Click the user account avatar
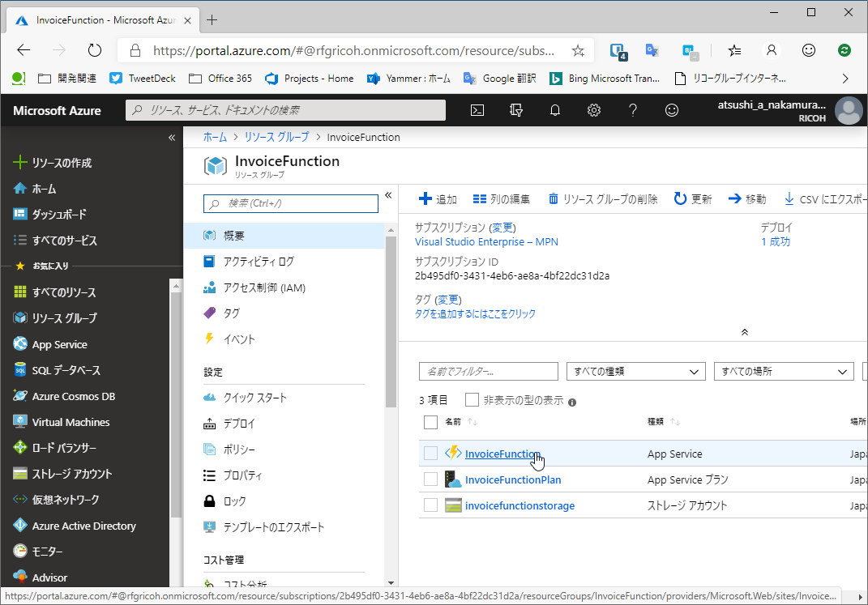Screen dimensions: 868x605 849,111
